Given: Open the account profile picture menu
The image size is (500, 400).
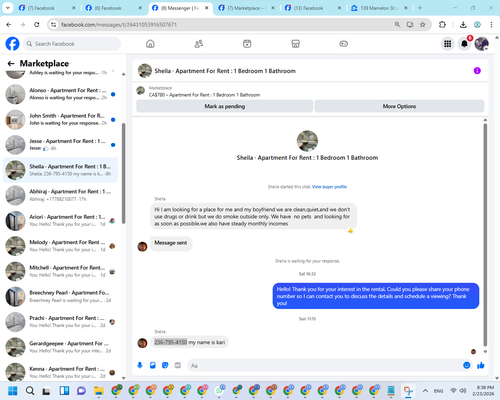Looking at the screenshot, I should click(x=482, y=44).
